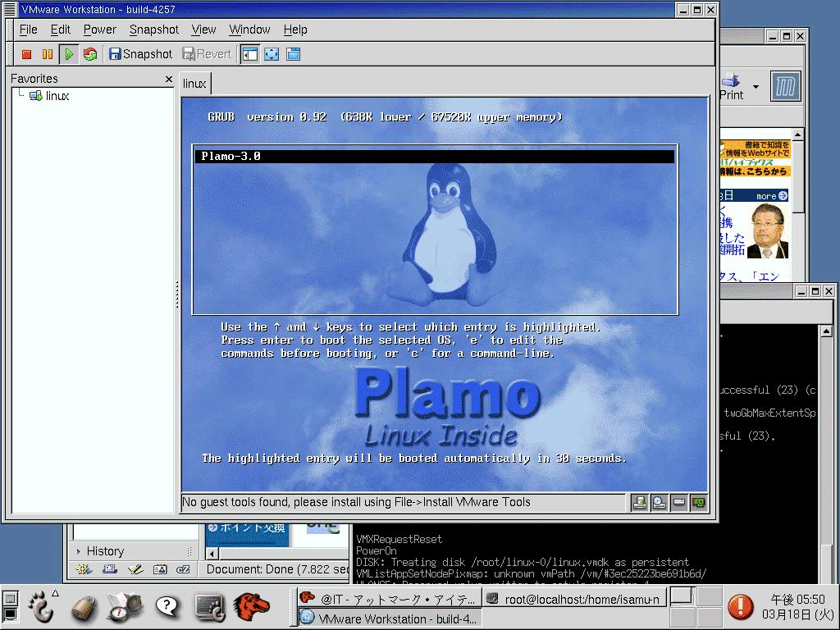
Task: Click the red exclamation alert icon
Action: (x=741, y=608)
